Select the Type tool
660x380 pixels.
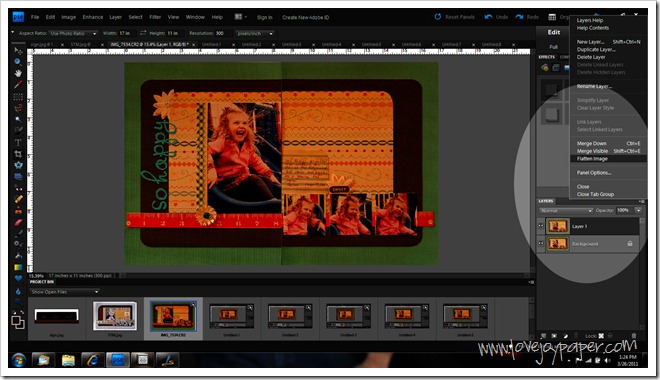coord(18,143)
